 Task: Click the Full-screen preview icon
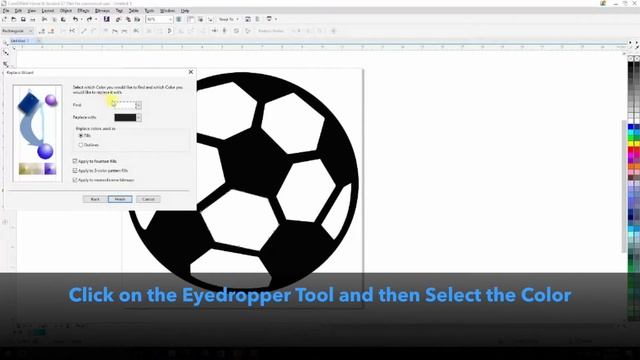pos(179,19)
